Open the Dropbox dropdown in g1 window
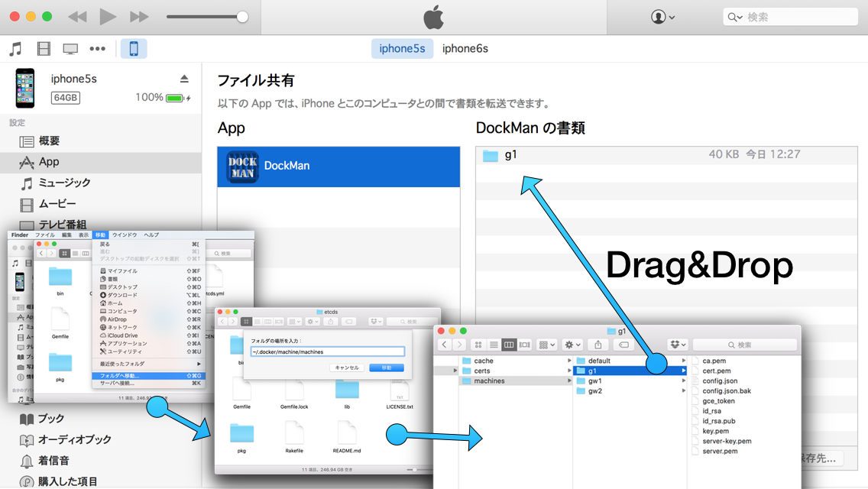Image resolution: width=868 pixels, height=489 pixels. (x=678, y=345)
